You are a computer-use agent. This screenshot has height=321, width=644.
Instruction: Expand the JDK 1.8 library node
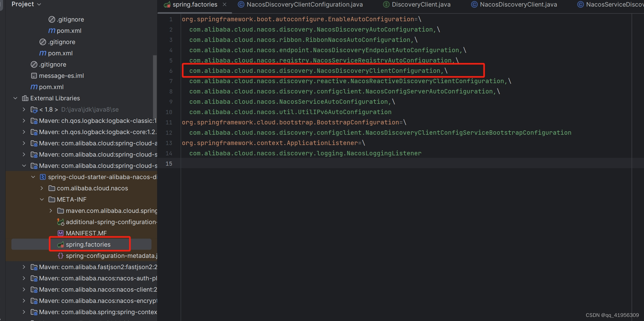[x=24, y=109]
